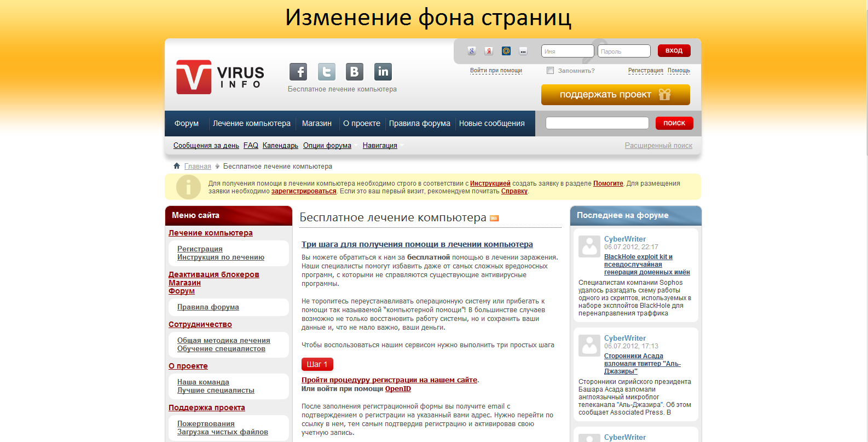This screenshot has width=868, height=442.
Task: Open the Facebook social icon
Action: [x=298, y=72]
